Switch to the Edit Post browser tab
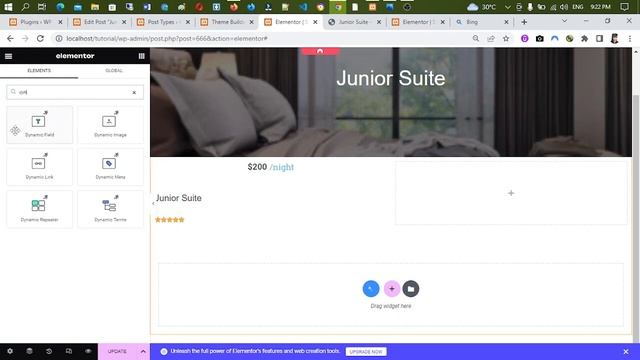The width and height of the screenshot is (640, 360). point(100,22)
